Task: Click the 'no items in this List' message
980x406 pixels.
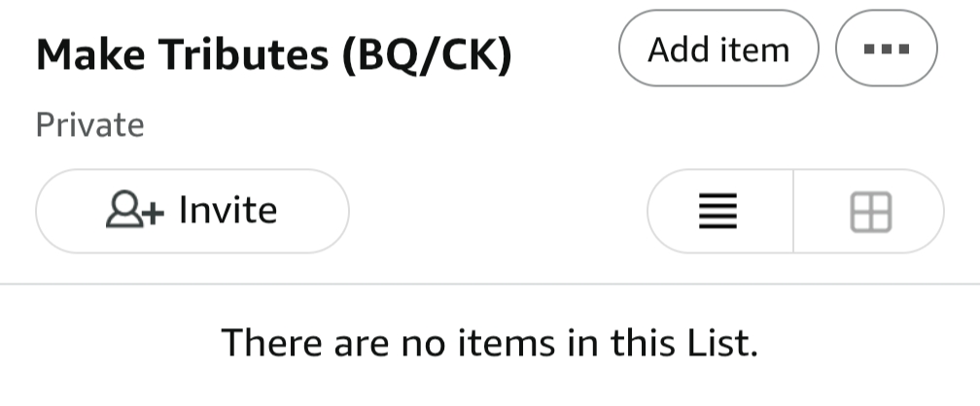Action: point(489,342)
